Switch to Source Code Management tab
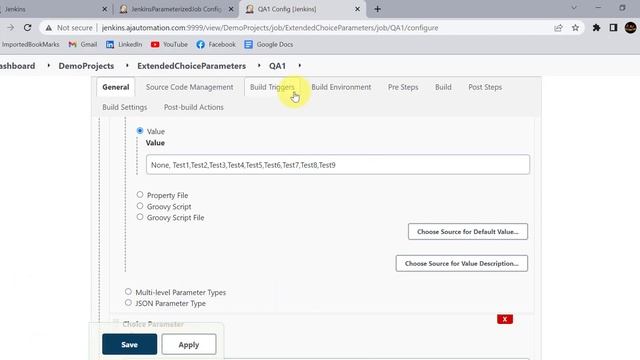 click(189, 87)
